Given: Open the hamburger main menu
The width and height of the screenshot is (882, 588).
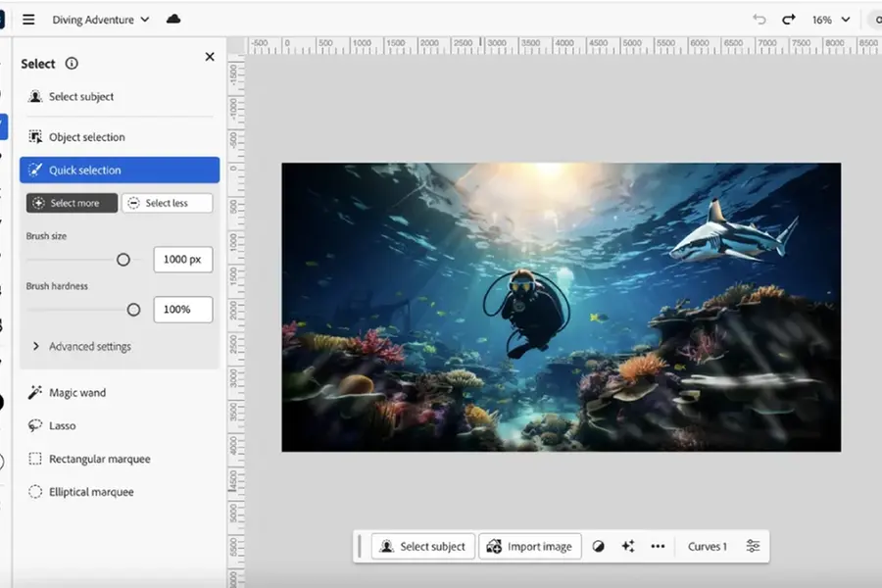Looking at the screenshot, I should (x=28, y=20).
